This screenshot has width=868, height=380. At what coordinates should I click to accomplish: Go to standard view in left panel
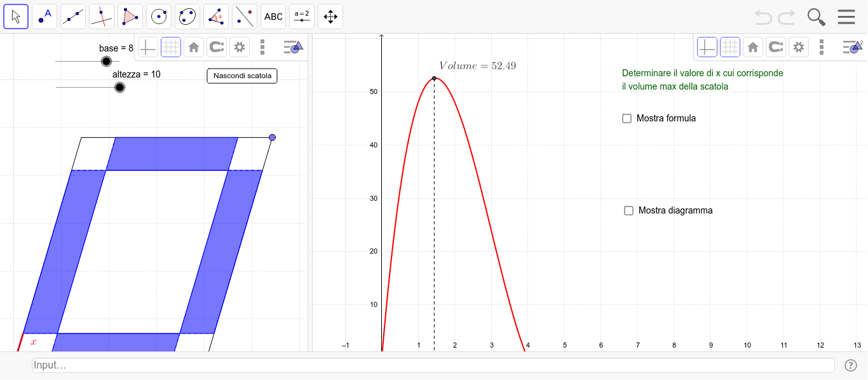194,47
